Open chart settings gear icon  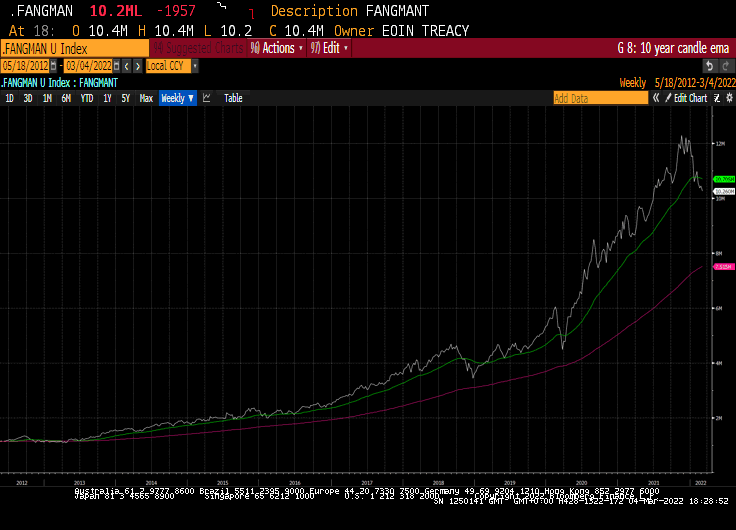pos(729,98)
